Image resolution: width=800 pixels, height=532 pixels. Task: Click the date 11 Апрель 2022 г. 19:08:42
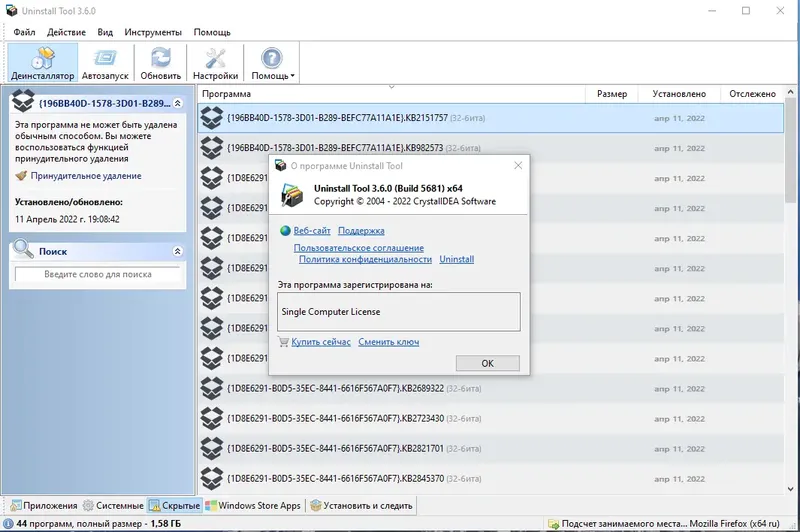(x=67, y=219)
